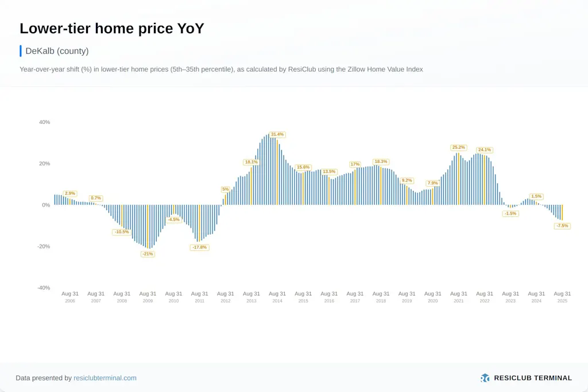Screen dimensions: 588x392
Task: Click the 15.6% data label
Action: 303,167
